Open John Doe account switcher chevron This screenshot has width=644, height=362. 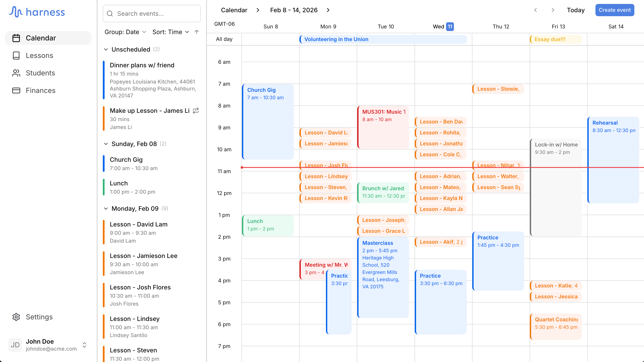pos(84,345)
